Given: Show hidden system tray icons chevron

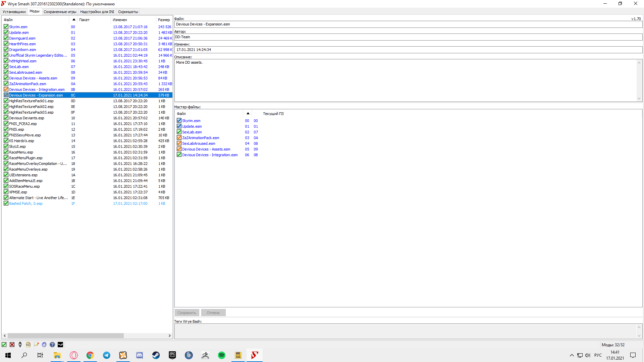Looking at the screenshot, I should coord(572,355).
